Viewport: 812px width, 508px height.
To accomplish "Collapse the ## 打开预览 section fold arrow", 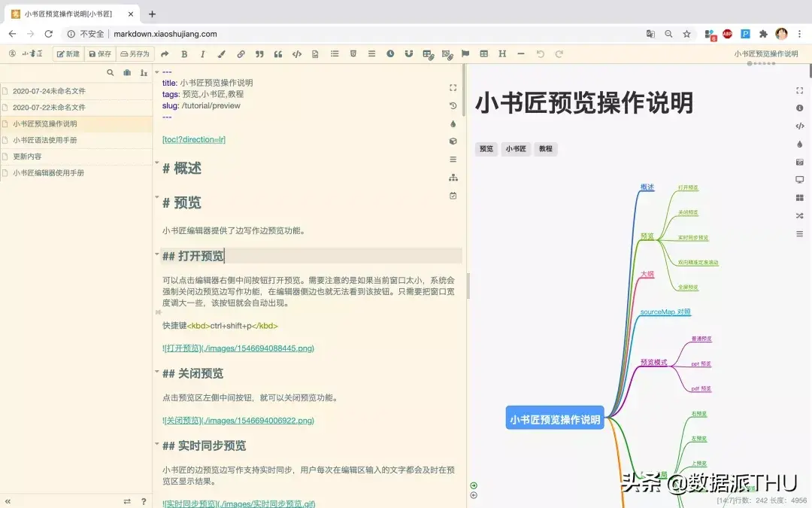I will point(157,254).
